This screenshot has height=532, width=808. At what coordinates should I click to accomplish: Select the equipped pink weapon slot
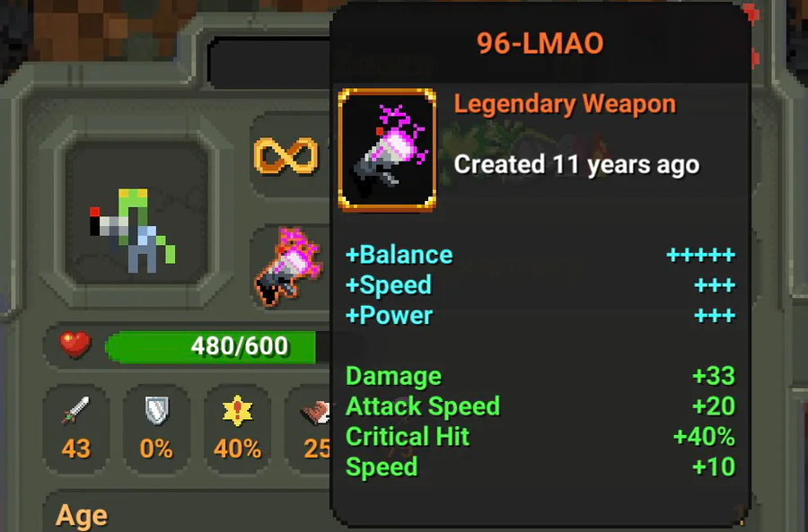(289, 266)
